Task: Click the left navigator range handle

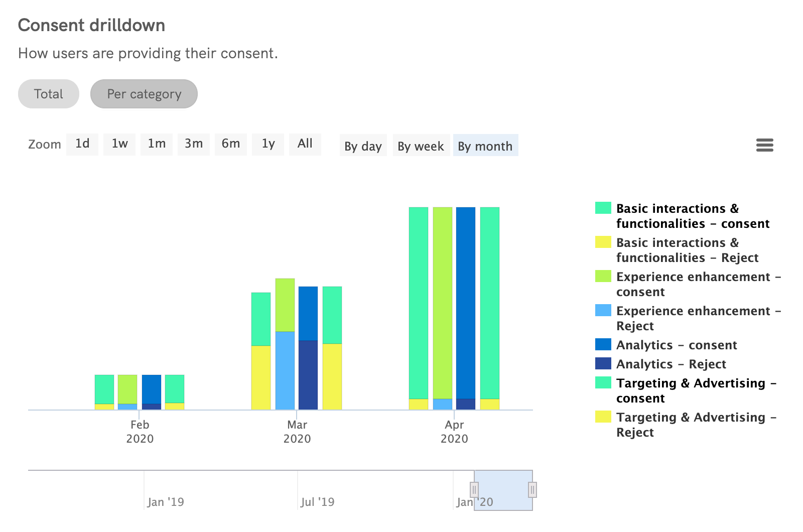Action: coord(474,489)
